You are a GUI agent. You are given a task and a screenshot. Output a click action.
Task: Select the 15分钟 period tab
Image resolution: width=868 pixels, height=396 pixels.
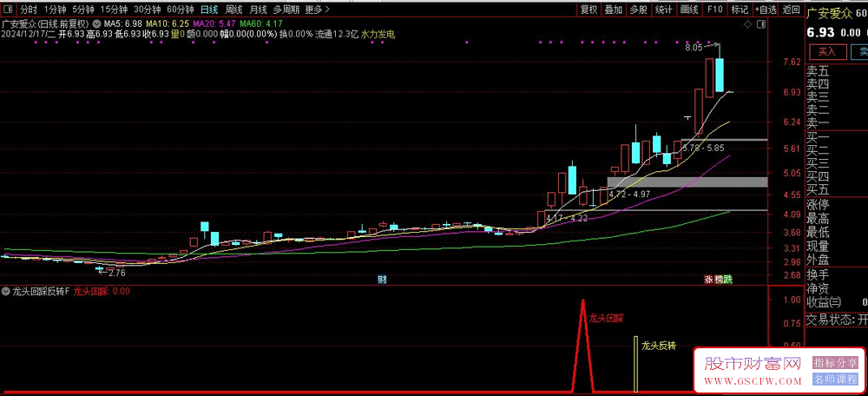pos(114,10)
